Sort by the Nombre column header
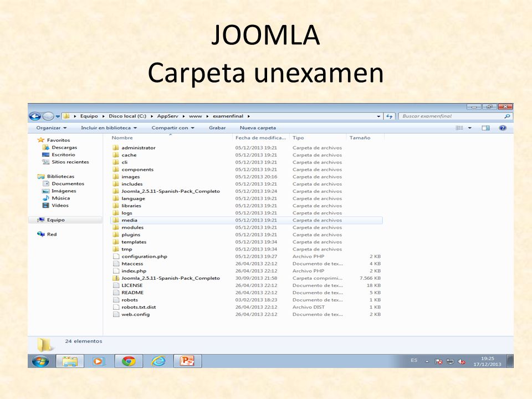The height and width of the screenshot is (399, 532). click(122, 138)
